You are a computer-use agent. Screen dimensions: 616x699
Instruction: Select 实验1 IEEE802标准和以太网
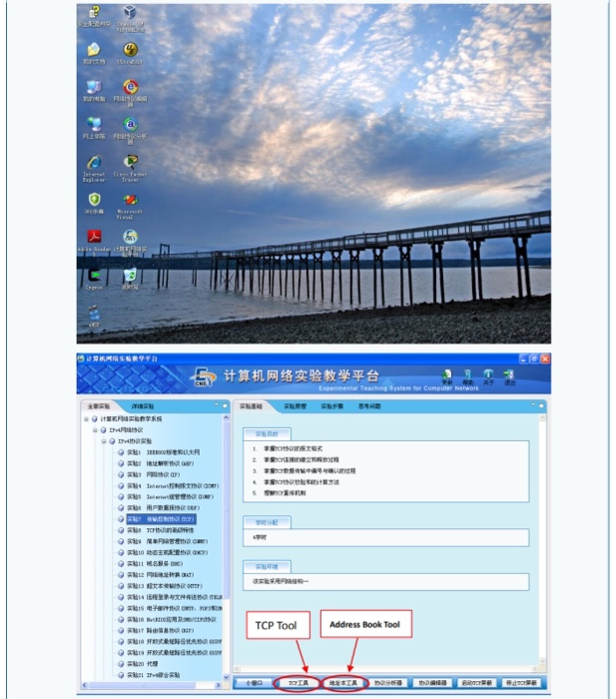[x=163, y=452]
